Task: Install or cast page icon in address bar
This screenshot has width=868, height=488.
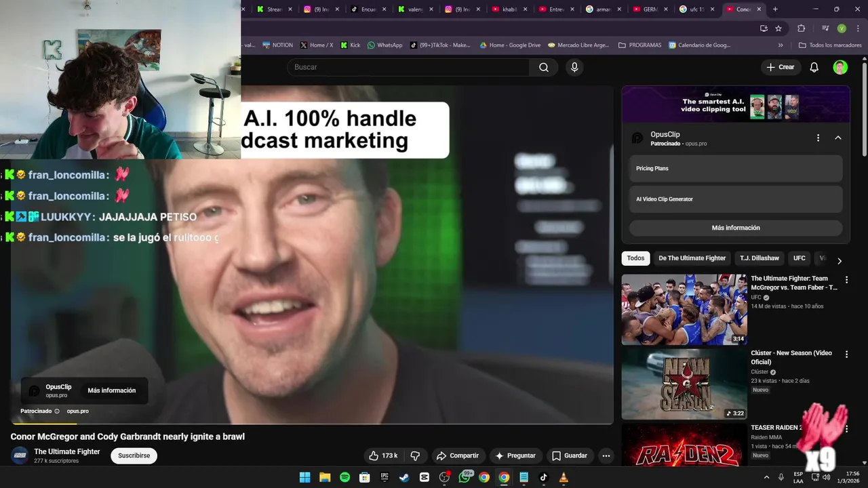Action: pos(764,28)
